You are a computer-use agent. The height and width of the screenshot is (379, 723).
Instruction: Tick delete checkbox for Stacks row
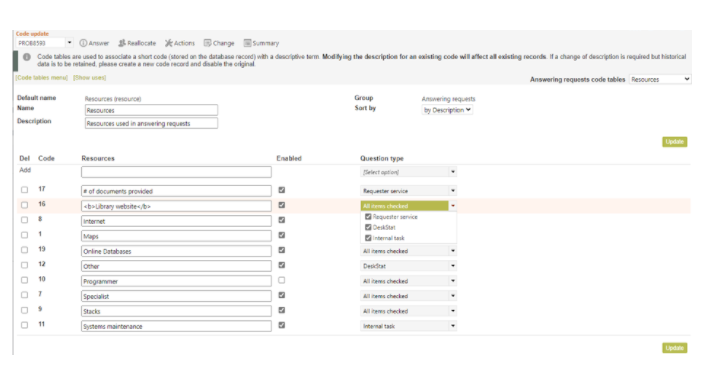(24, 310)
